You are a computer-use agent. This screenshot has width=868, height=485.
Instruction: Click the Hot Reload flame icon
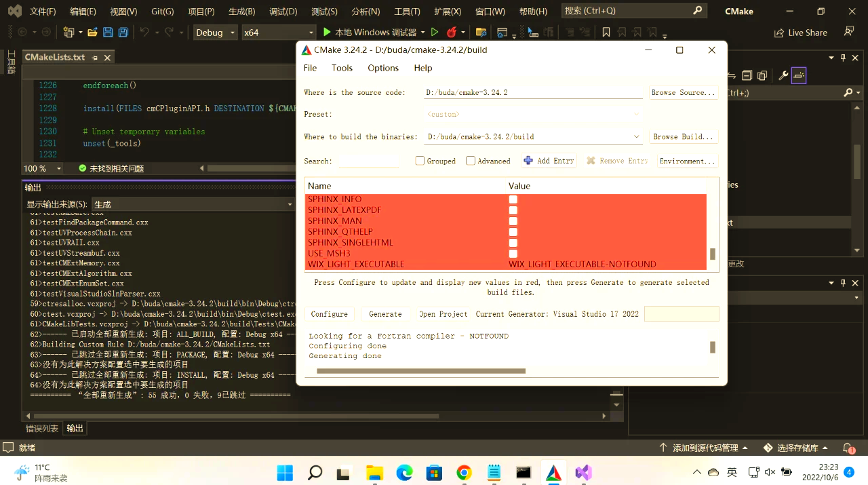(x=452, y=33)
